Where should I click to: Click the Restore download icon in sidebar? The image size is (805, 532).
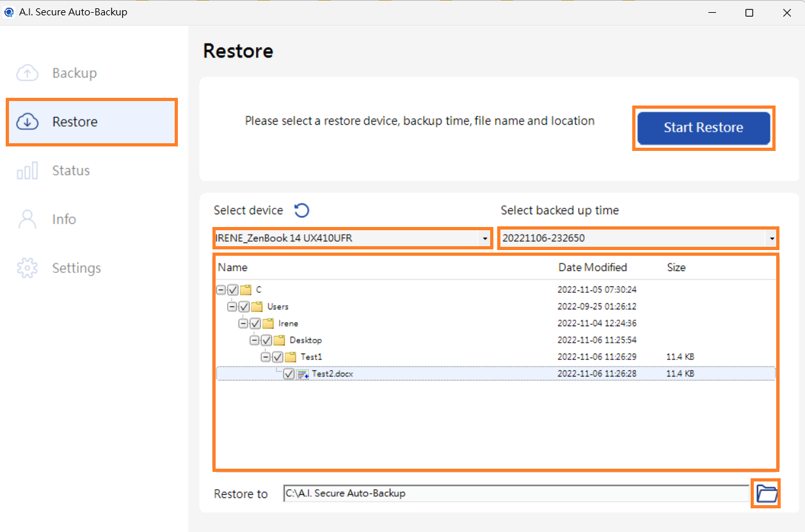(x=28, y=121)
